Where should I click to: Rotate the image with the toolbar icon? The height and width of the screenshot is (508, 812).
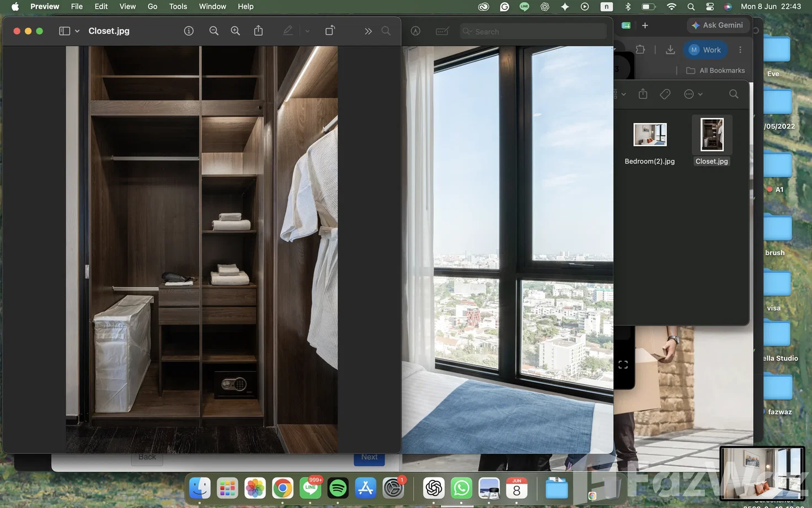330,30
